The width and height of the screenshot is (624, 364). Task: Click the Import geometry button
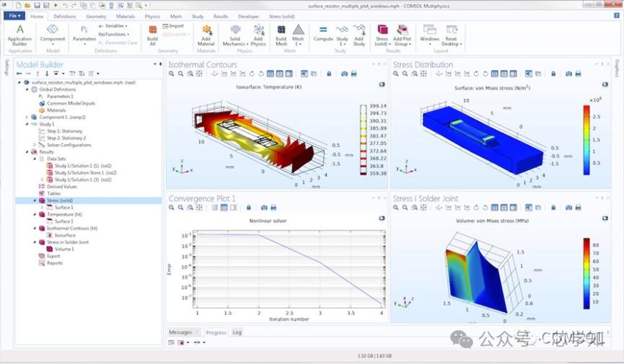173,26
